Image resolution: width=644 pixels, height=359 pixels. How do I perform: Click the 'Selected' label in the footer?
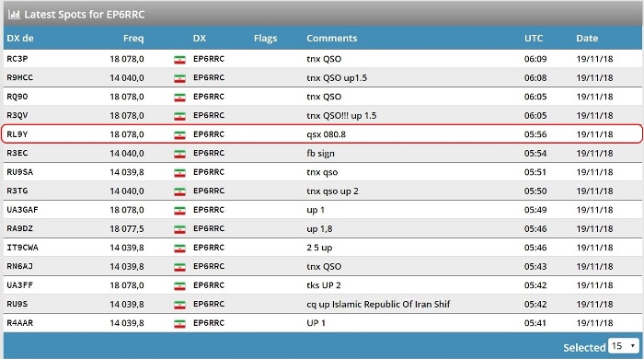click(584, 348)
